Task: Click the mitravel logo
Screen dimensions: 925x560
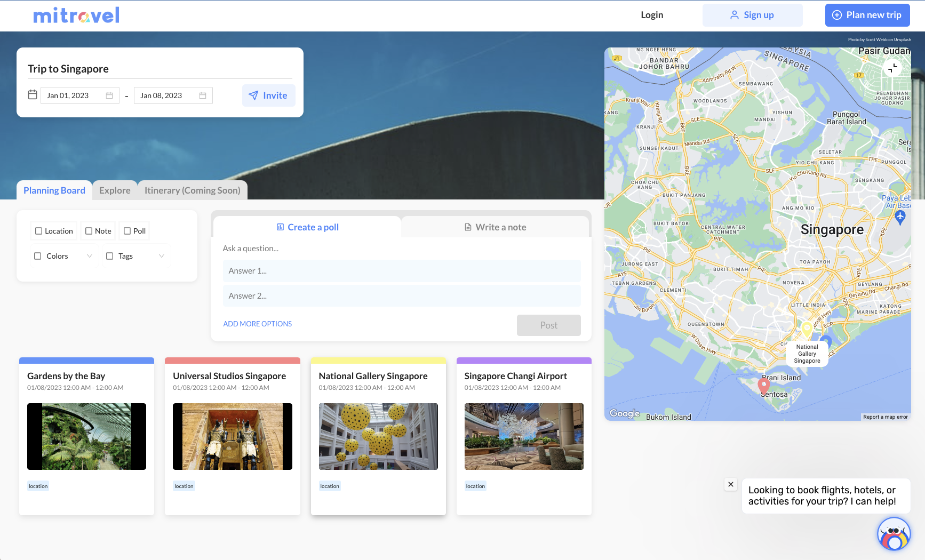Action: click(x=76, y=15)
